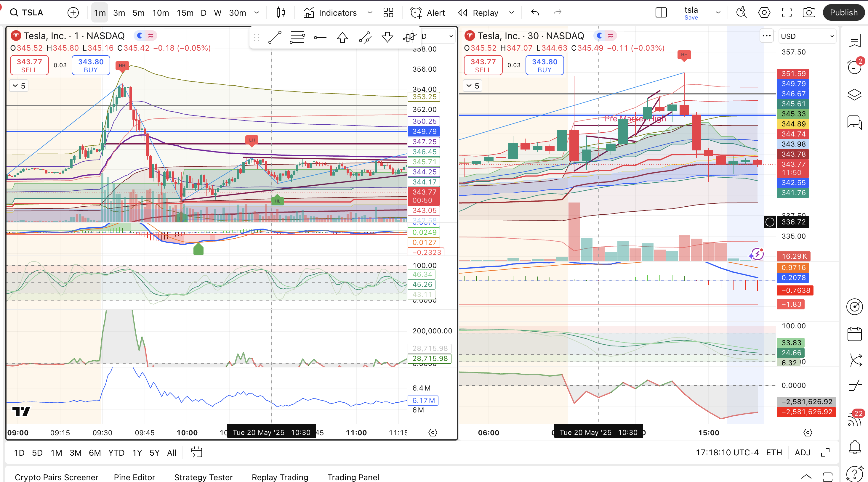Open layout setup split icon
The image size is (868, 482).
(x=661, y=13)
